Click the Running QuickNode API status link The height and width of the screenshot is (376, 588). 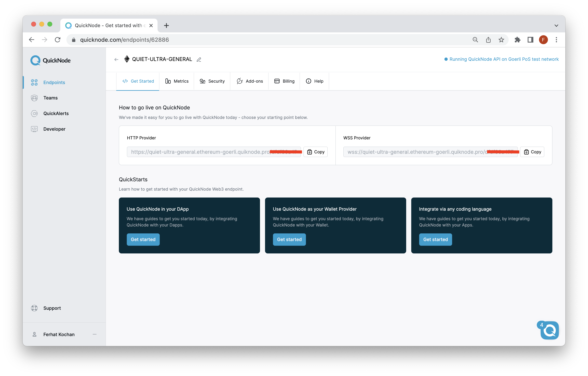[x=504, y=59]
